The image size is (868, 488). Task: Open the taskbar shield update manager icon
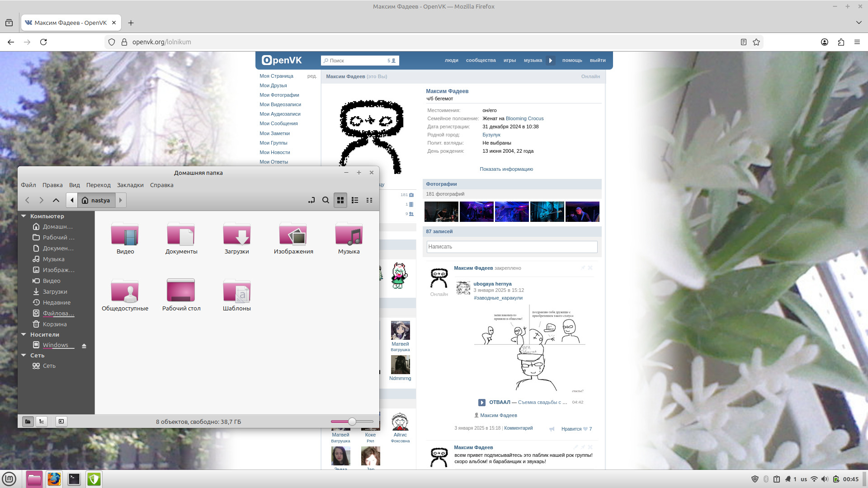click(x=94, y=479)
